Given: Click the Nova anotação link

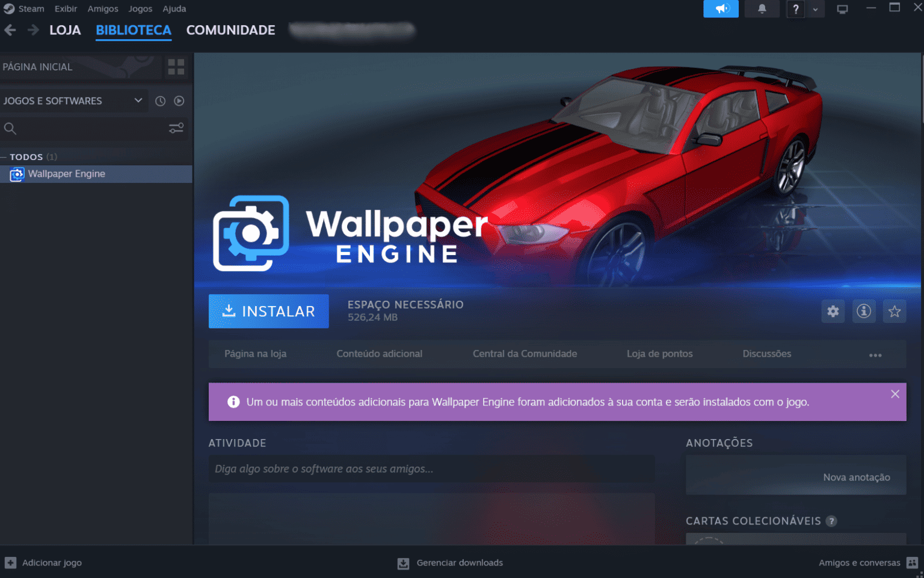Looking at the screenshot, I should click(856, 476).
